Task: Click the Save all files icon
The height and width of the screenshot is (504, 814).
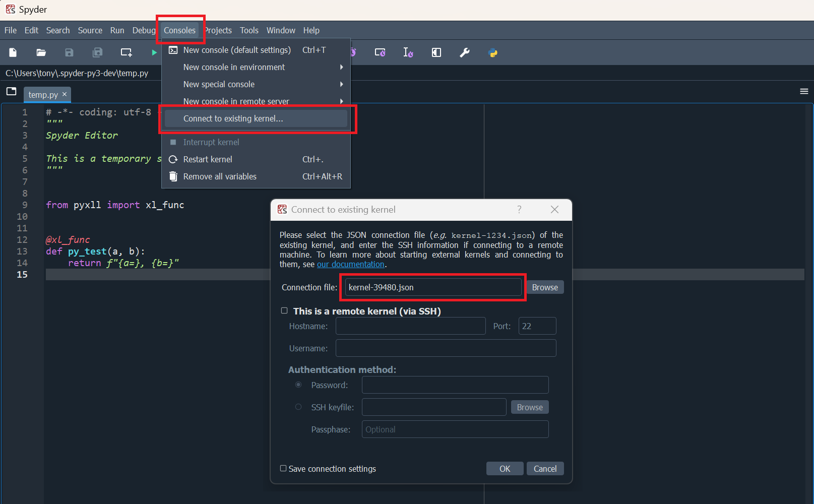Action: pos(98,52)
